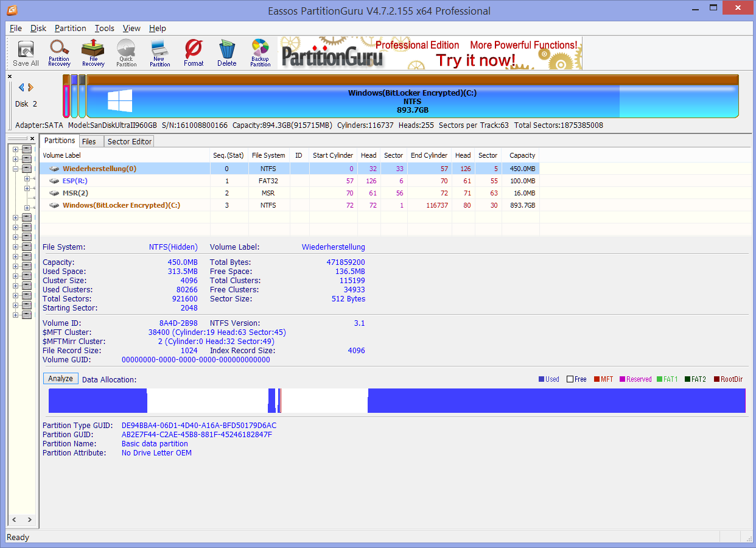756x548 pixels.
Task: Expand the topmost disk node in the tree
Action: pyautogui.click(x=16, y=149)
